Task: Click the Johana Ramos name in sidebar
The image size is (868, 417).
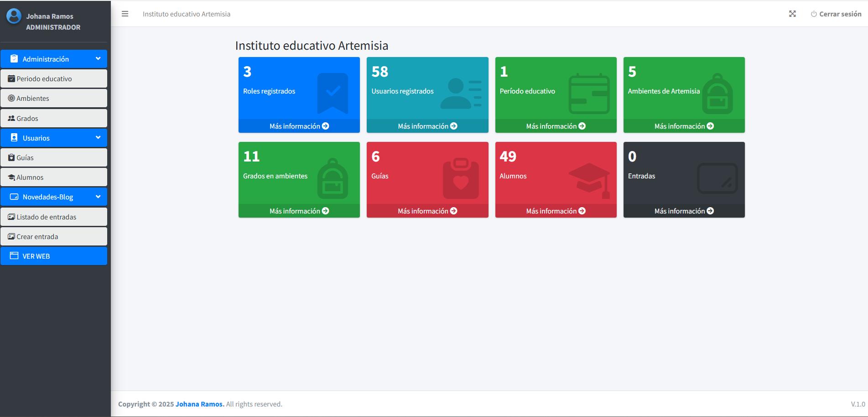Action: (50, 16)
